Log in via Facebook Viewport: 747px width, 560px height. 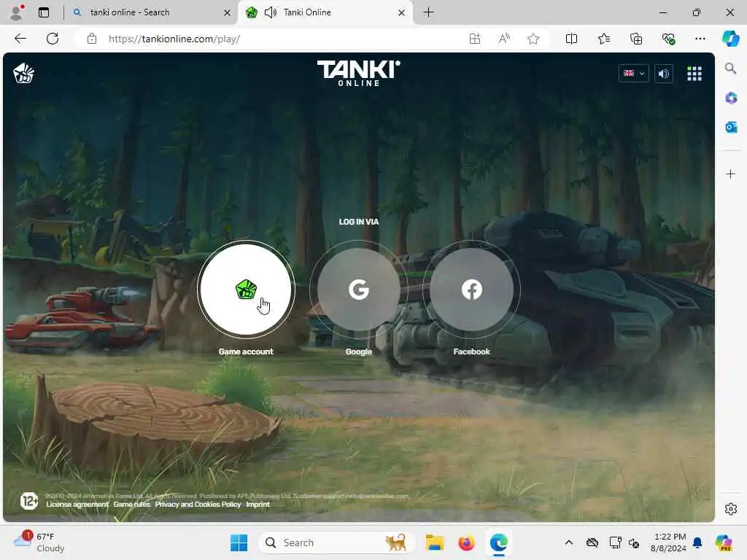(472, 289)
